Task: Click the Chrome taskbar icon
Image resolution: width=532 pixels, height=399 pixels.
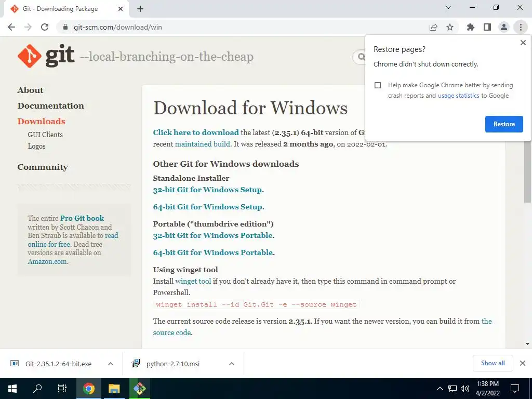Action: tap(88, 389)
